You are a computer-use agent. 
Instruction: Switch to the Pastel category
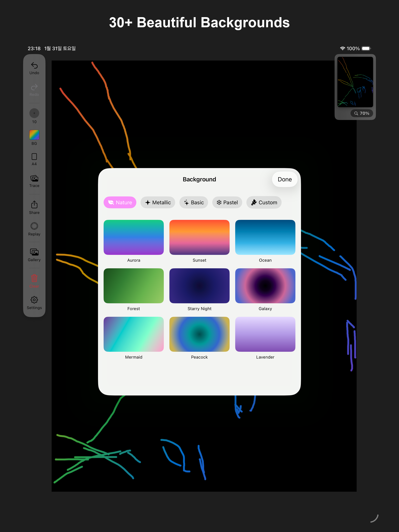click(227, 203)
